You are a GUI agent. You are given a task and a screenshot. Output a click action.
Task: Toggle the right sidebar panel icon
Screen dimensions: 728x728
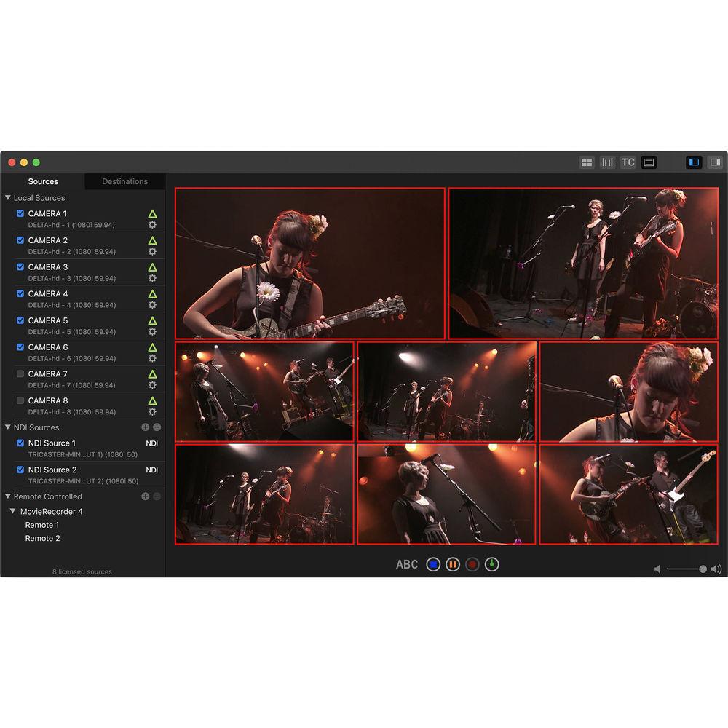pos(715,162)
